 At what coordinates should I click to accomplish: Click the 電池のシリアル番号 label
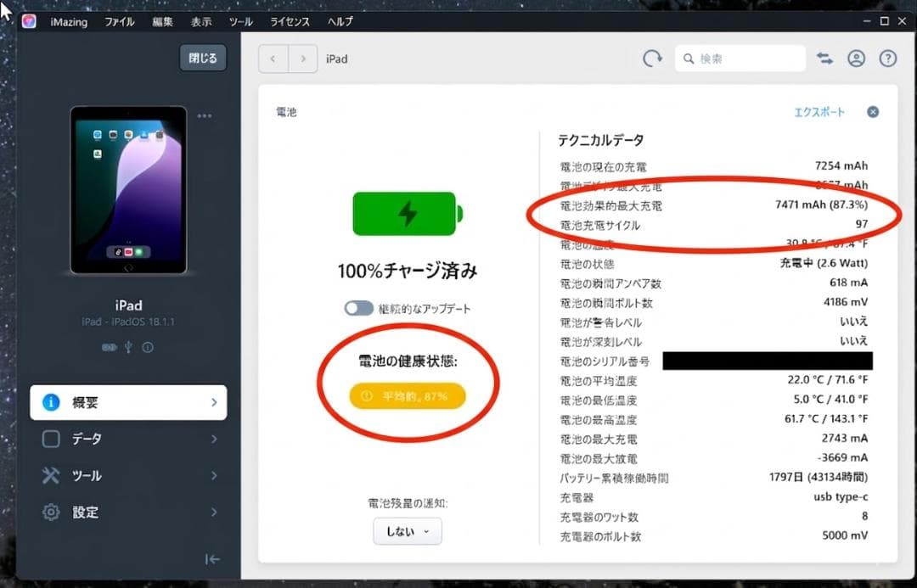[x=605, y=361]
